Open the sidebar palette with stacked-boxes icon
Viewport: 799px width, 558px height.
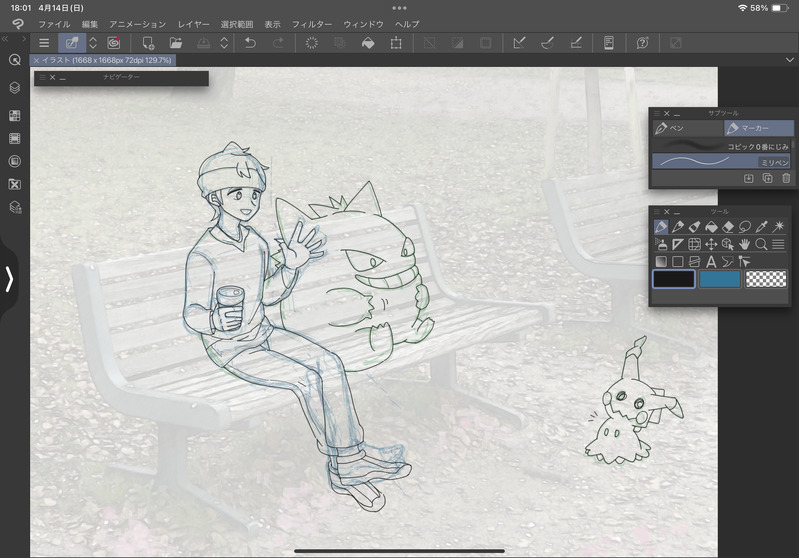coord(15,207)
